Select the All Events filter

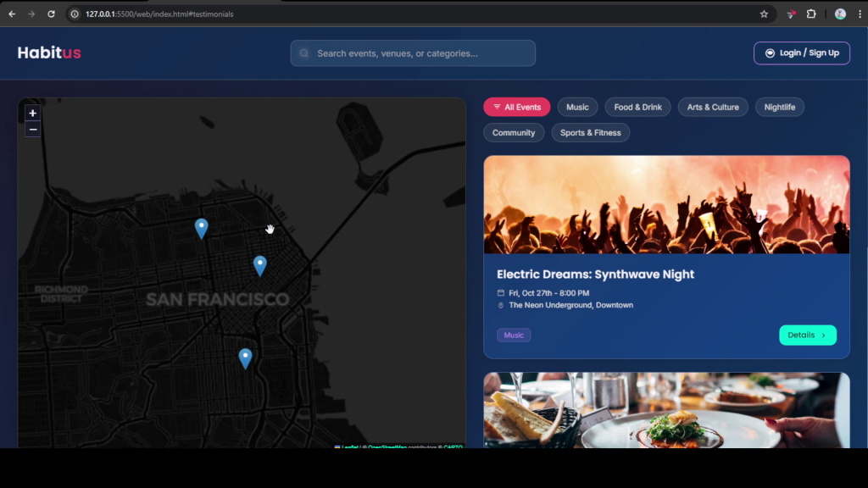[517, 108]
